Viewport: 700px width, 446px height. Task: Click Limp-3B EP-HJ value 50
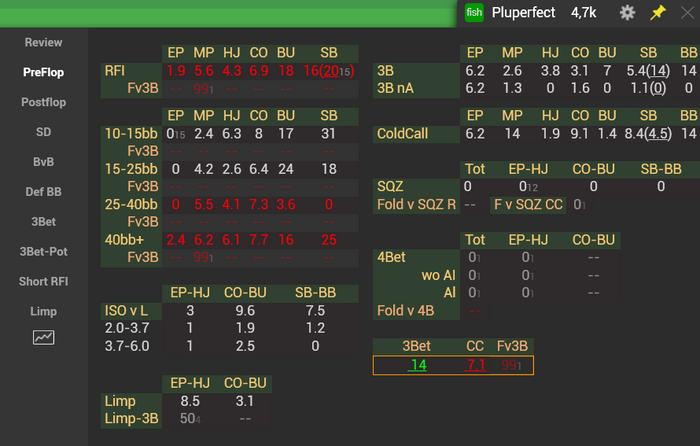pyautogui.click(x=190, y=419)
